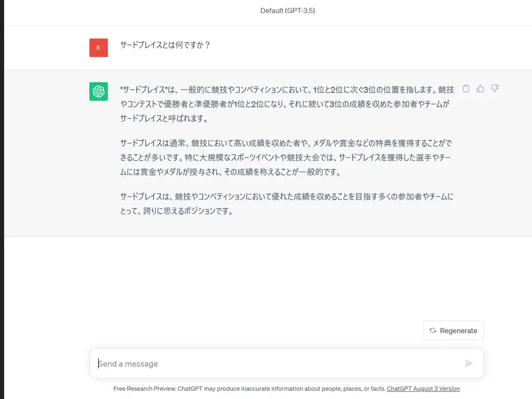Click the user question サードプレイスとは何ですか？
The width and height of the screenshot is (532, 399).
165,45
